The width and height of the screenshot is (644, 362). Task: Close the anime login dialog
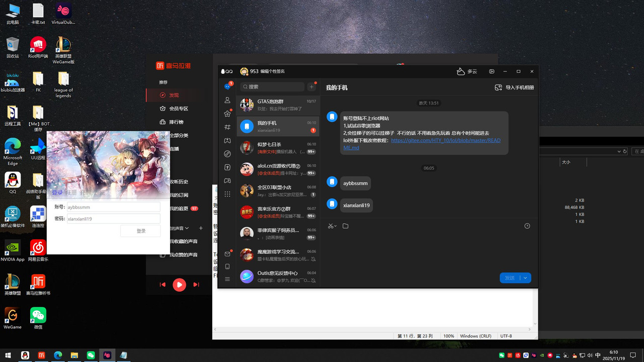pos(163,136)
